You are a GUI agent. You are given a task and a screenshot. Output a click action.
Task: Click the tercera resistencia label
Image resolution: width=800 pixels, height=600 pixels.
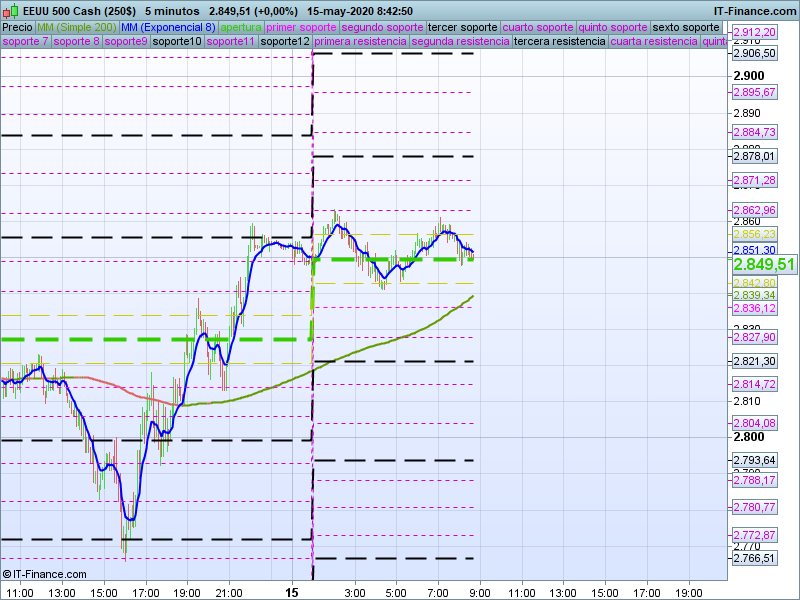tap(559, 42)
